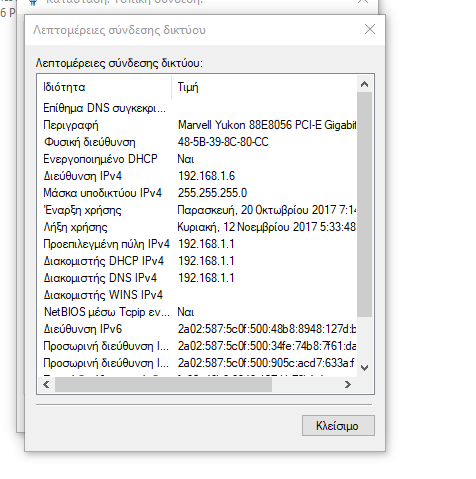This screenshot has width=476, height=479.
Task: Click the Ιδιότητα column header
Action: click(105, 87)
